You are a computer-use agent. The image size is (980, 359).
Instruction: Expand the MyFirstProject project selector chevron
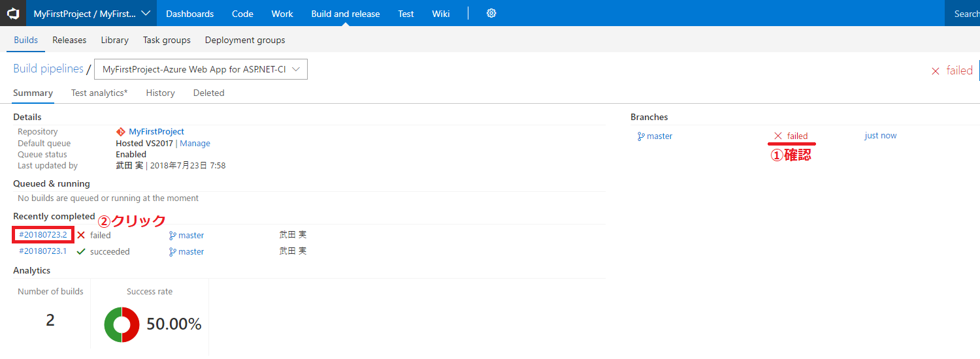coord(146,13)
